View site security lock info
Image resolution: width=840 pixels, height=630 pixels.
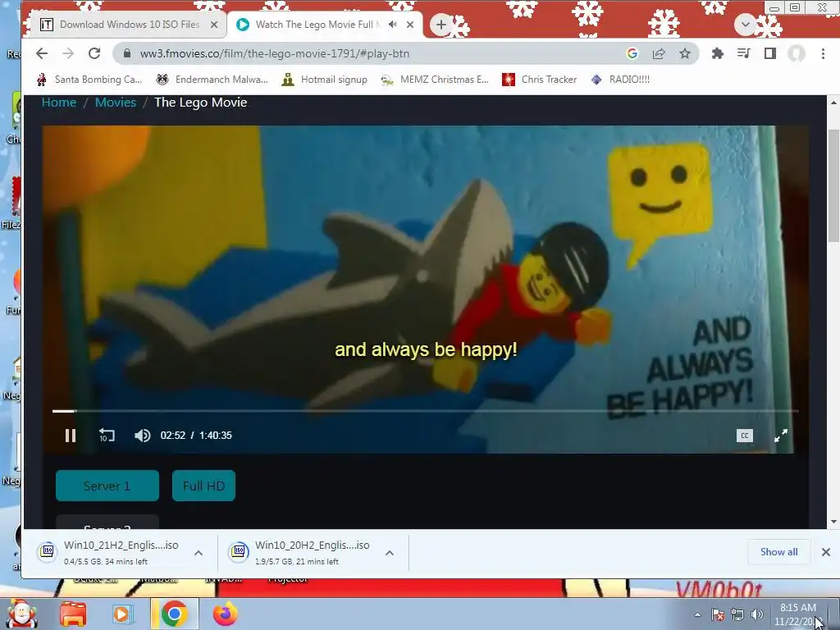127,53
